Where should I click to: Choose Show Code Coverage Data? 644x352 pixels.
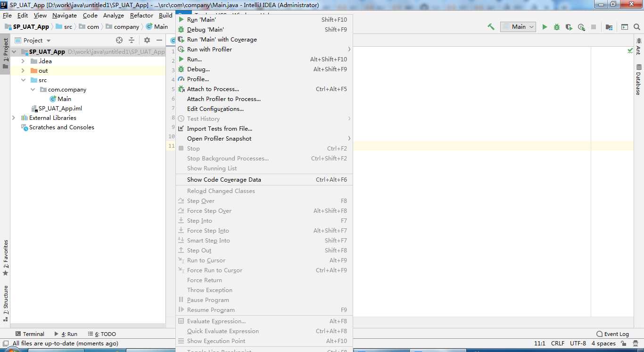(264, 179)
